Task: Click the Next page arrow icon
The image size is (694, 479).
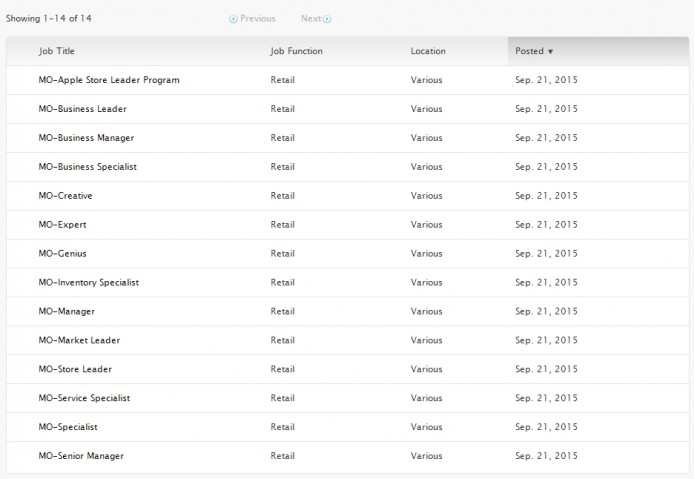Action: [x=327, y=19]
